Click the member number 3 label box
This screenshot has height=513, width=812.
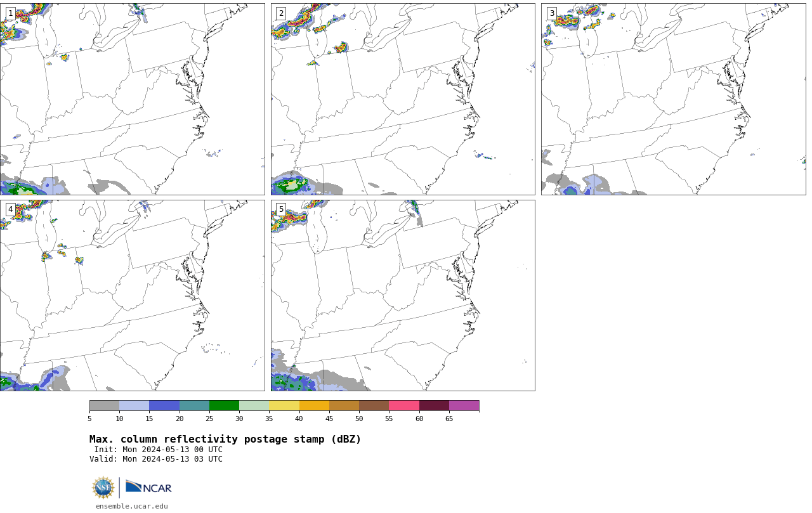click(x=551, y=13)
